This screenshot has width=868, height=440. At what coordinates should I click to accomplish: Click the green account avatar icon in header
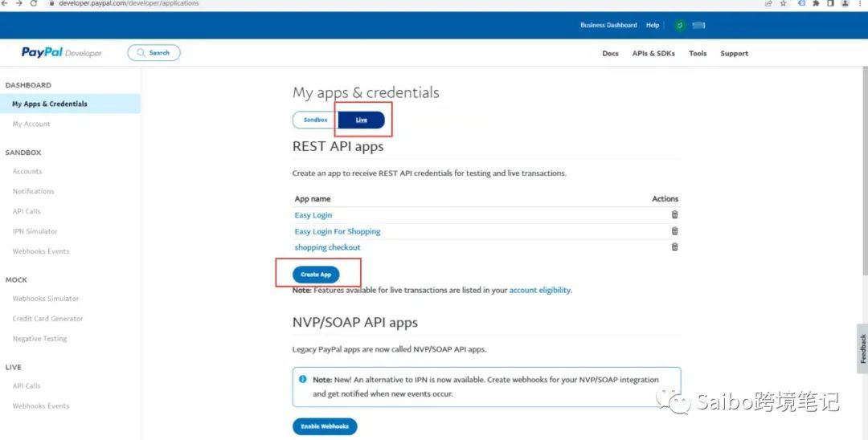pyautogui.click(x=681, y=26)
